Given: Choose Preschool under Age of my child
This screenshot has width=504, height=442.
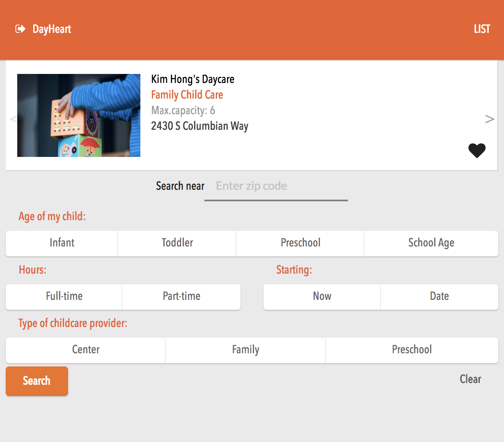Looking at the screenshot, I should [300, 243].
